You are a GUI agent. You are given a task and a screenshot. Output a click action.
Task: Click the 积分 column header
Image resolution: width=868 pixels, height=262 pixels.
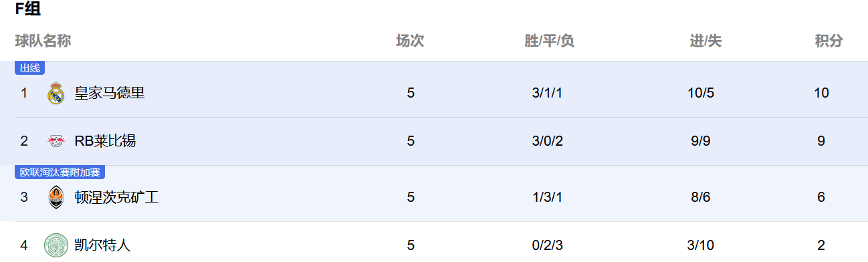coord(829,41)
